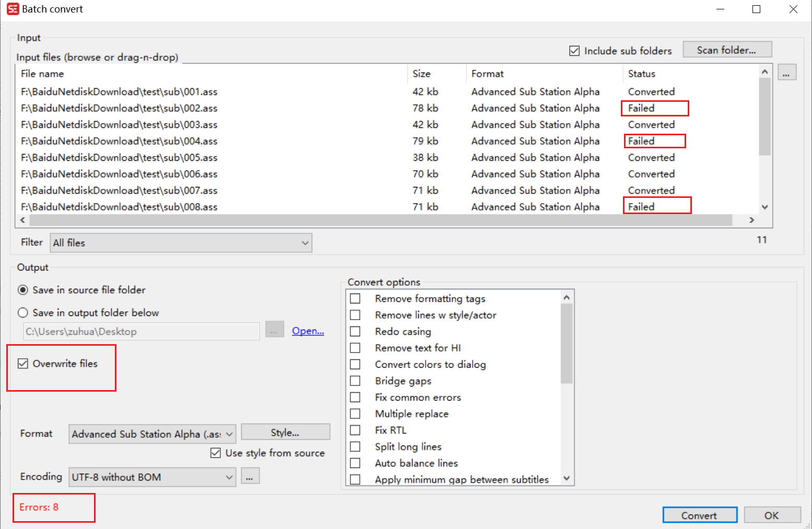Toggle Use style from source
Image resolution: width=812 pixels, height=529 pixels.
[216, 453]
